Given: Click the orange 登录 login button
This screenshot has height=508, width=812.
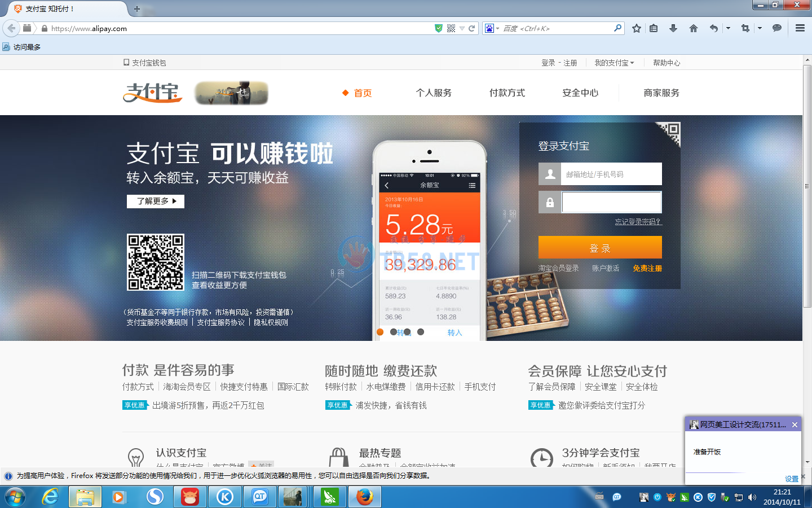Looking at the screenshot, I should pos(600,247).
